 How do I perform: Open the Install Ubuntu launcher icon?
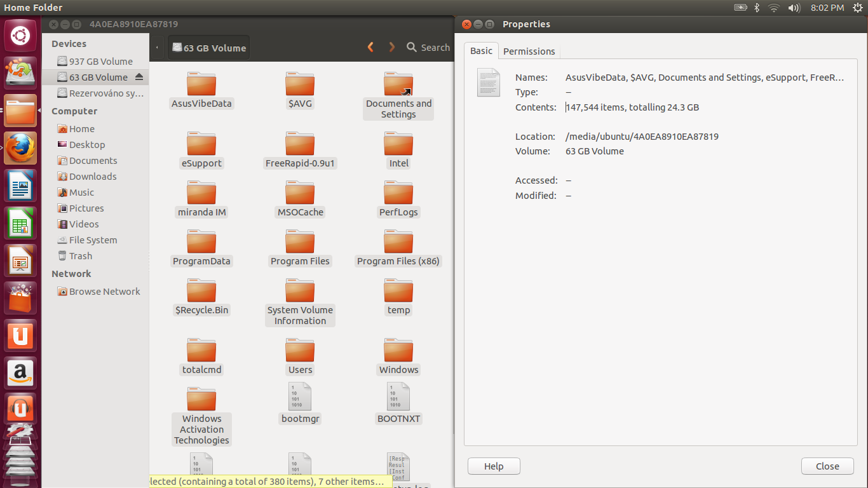(x=20, y=73)
